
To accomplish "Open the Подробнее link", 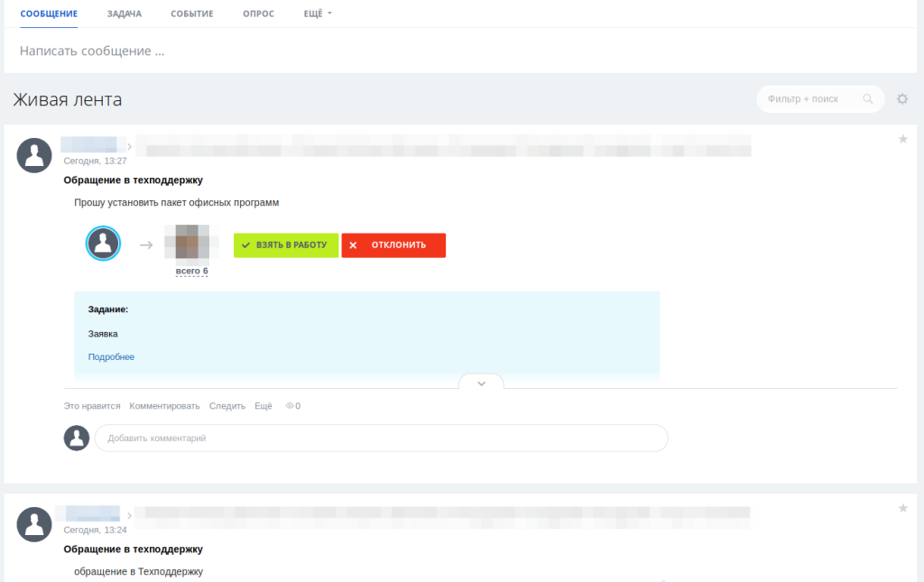I will [111, 357].
